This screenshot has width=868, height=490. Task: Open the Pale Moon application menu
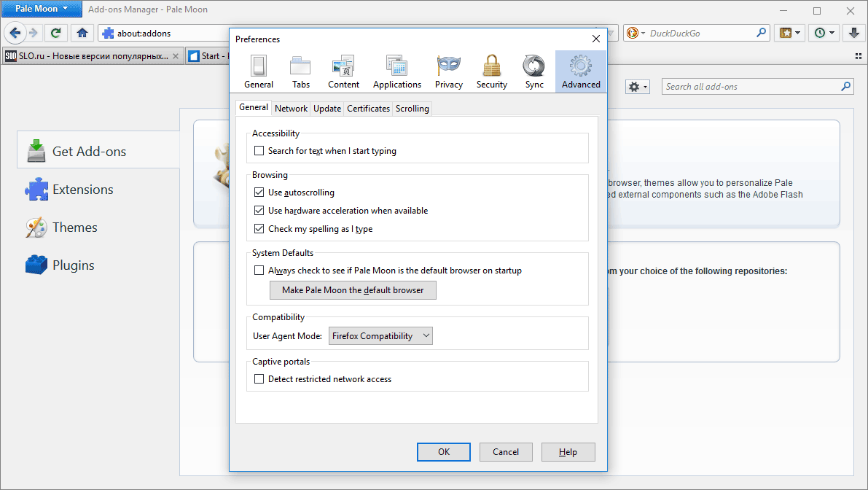[x=41, y=9]
